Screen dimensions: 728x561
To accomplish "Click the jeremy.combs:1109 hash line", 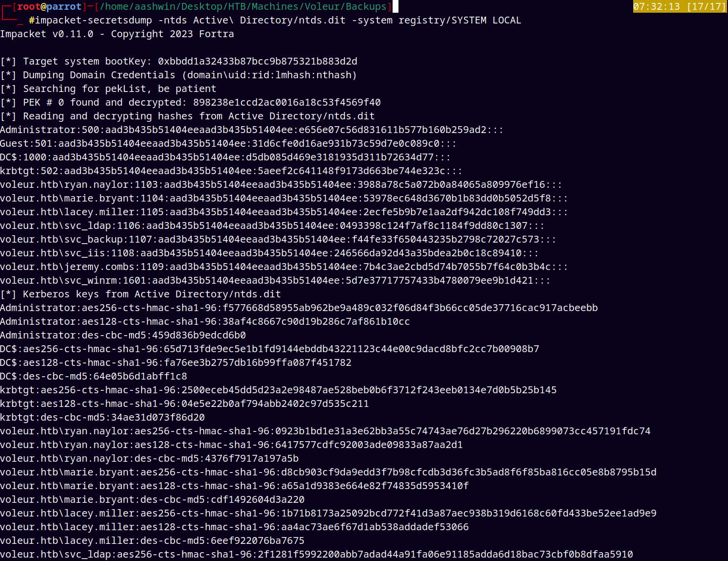I will tap(284, 267).
